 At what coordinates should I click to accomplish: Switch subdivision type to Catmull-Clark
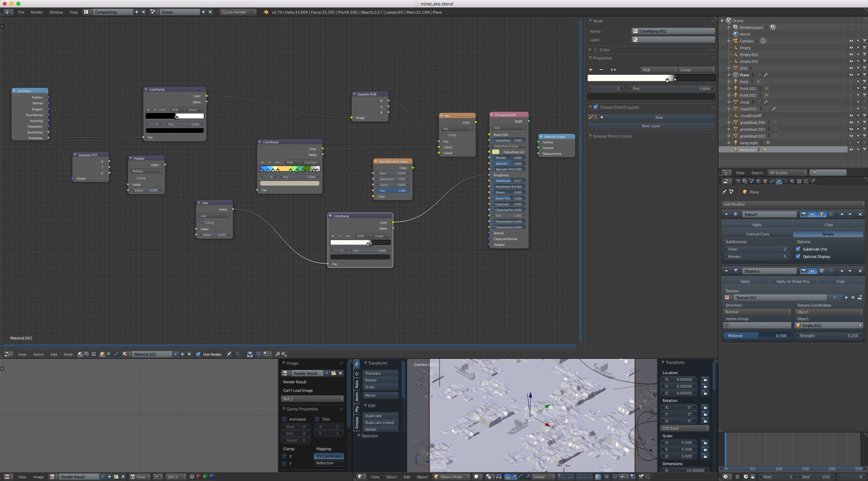(757, 234)
